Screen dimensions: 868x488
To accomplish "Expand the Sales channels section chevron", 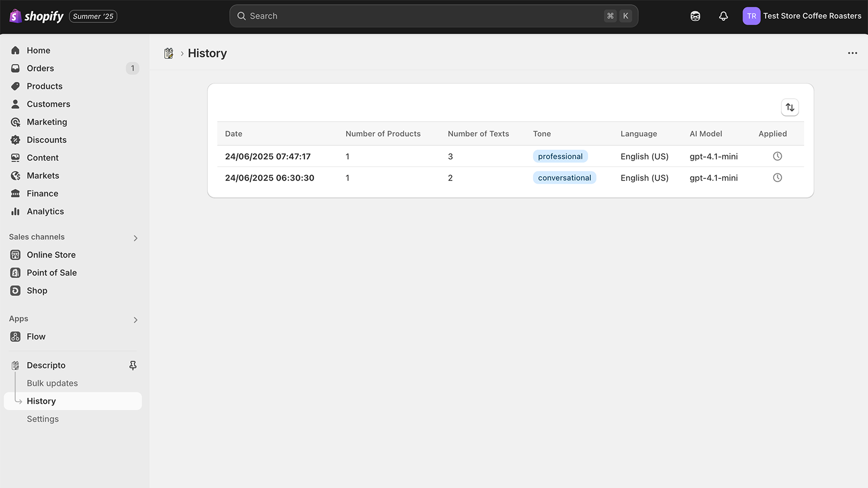I will [x=135, y=238].
